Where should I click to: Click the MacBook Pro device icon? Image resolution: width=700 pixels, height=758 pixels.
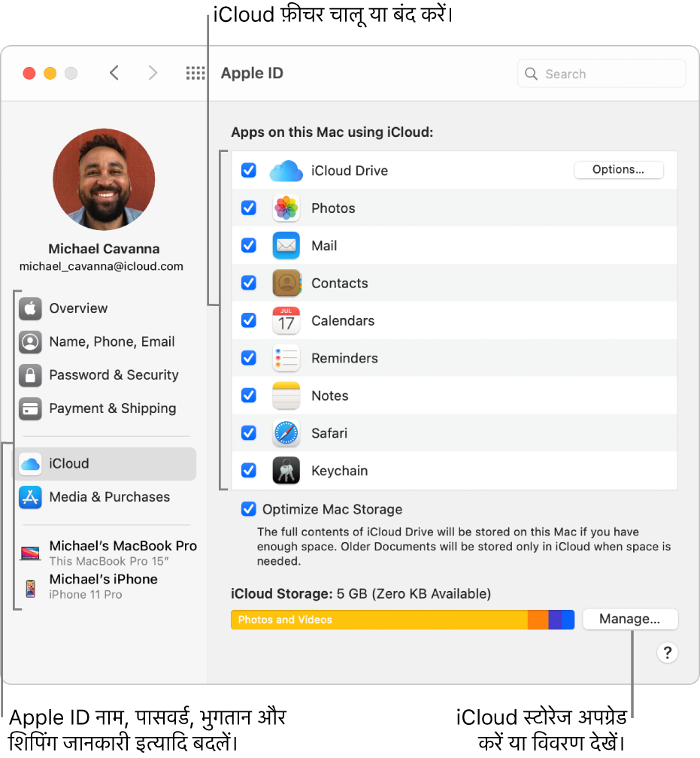click(30, 553)
